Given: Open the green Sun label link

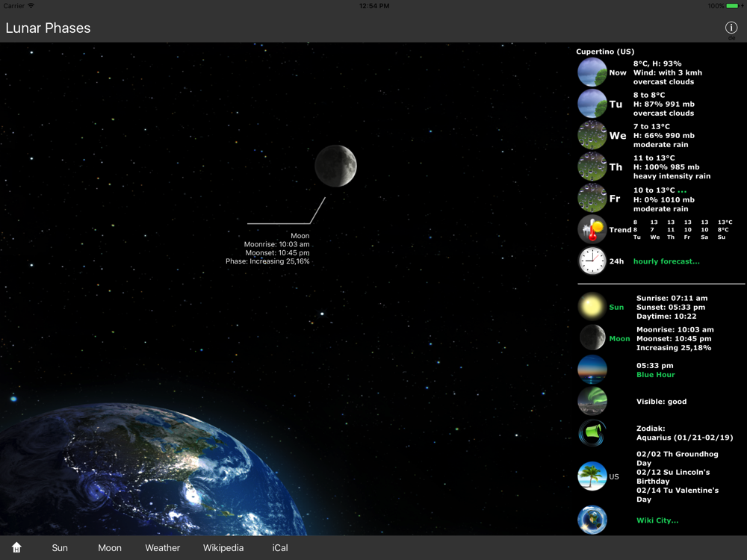Looking at the screenshot, I should (x=616, y=307).
